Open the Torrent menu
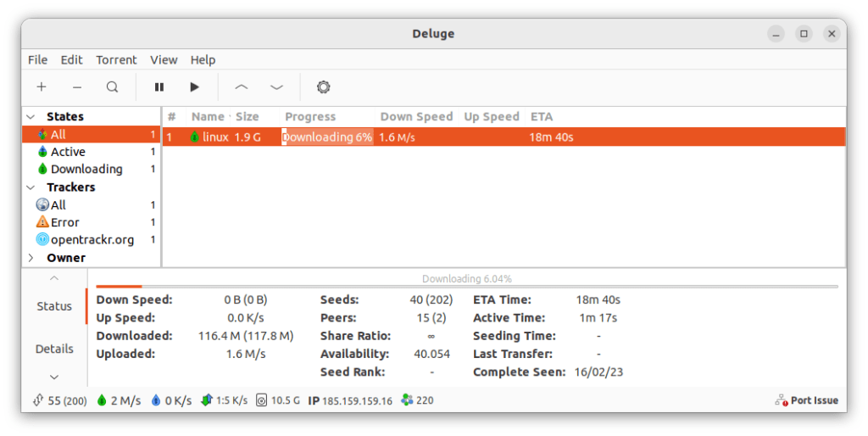The height and width of the screenshot is (436, 868). [x=116, y=60]
